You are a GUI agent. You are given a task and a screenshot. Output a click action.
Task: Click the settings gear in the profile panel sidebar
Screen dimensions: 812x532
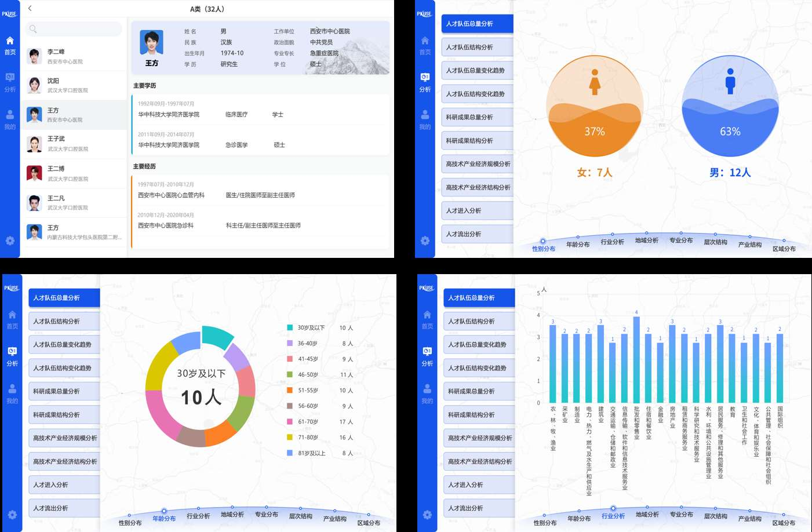[10, 241]
